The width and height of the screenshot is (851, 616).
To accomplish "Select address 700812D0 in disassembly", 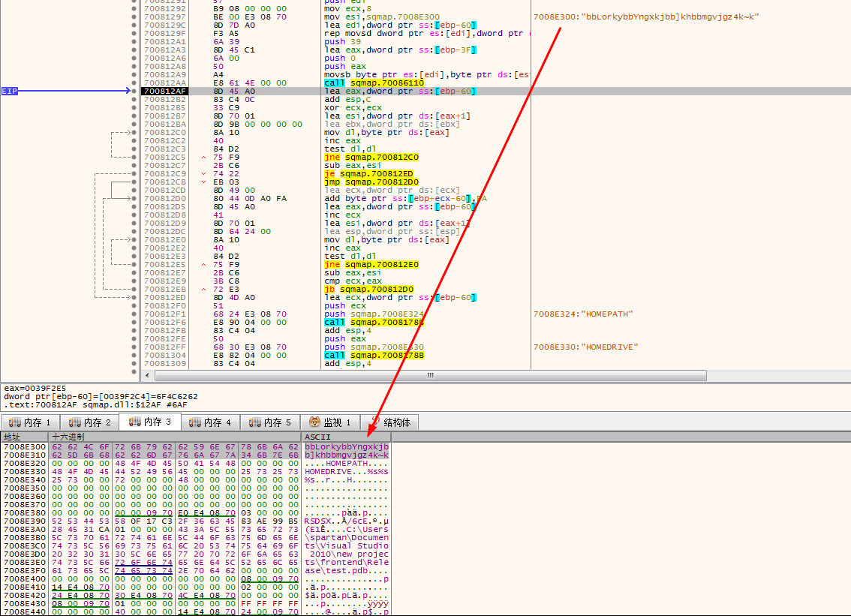I will pyautogui.click(x=164, y=199).
